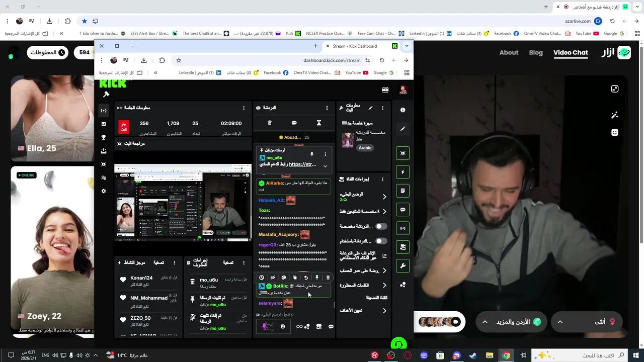Screen dimensions: 644x362
Task: Open the extensions icon in Kick window toolbar
Action: [162, 60]
